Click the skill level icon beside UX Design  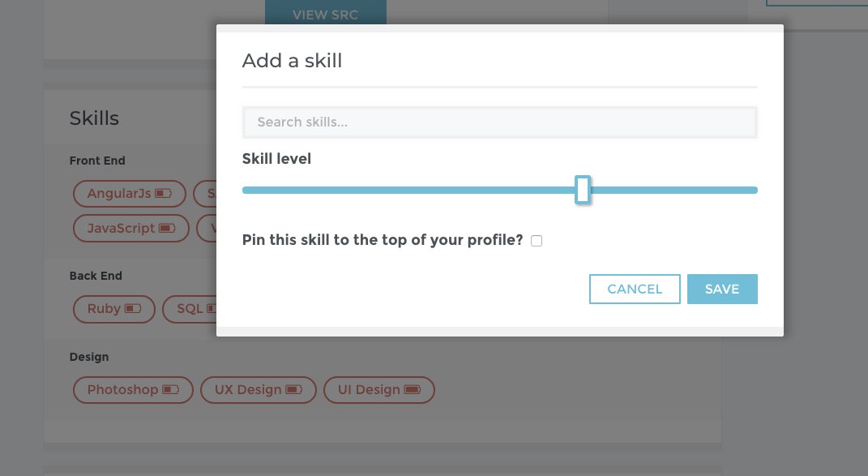(x=293, y=389)
